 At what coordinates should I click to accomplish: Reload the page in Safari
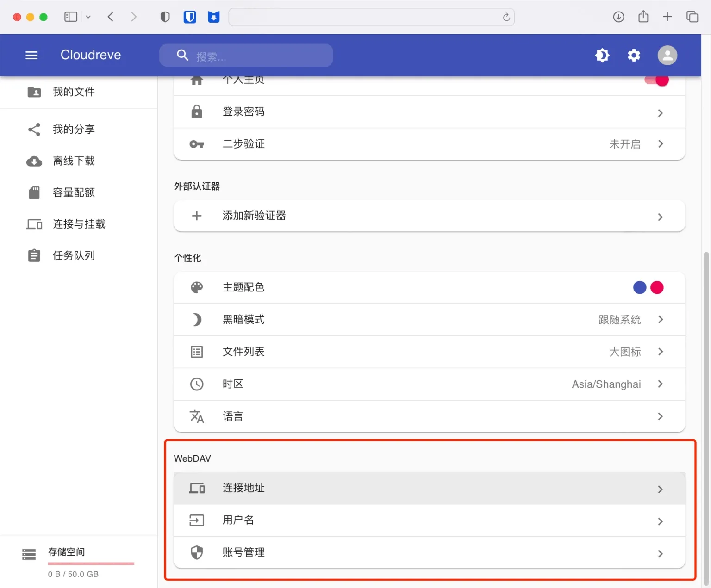(x=506, y=17)
